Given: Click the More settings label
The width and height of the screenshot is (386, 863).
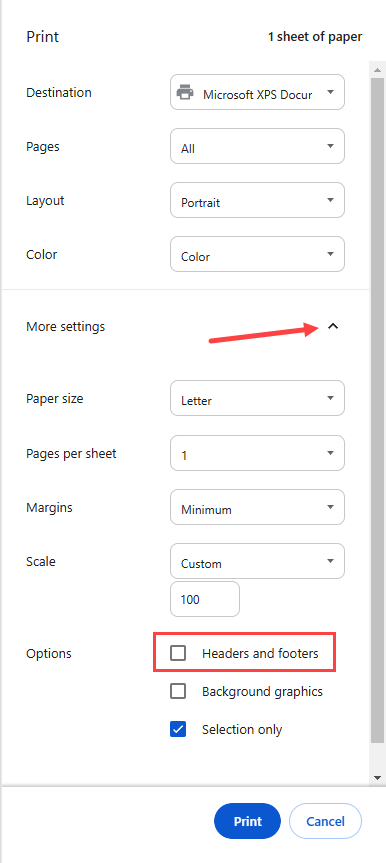Looking at the screenshot, I should [66, 326].
